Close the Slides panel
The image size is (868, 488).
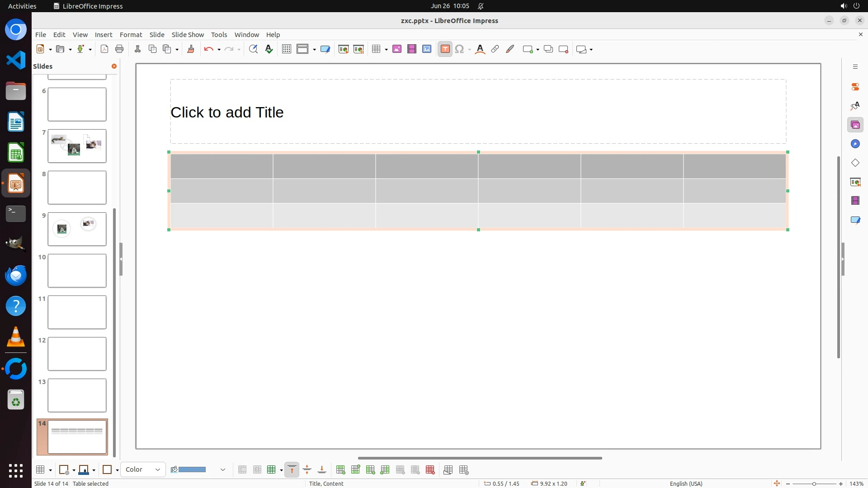tap(114, 66)
